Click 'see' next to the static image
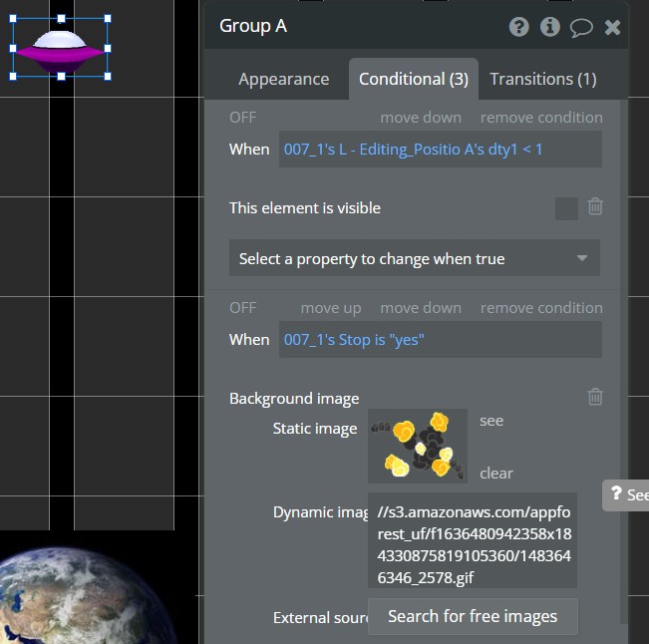Viewport: 649px width, 644px height. (x=491, y=421)
